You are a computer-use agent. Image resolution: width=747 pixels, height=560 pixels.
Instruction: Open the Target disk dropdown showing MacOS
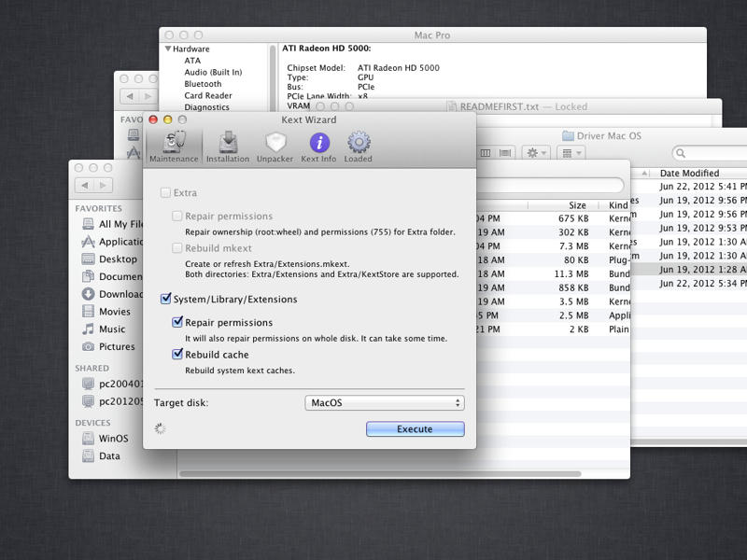385,403
